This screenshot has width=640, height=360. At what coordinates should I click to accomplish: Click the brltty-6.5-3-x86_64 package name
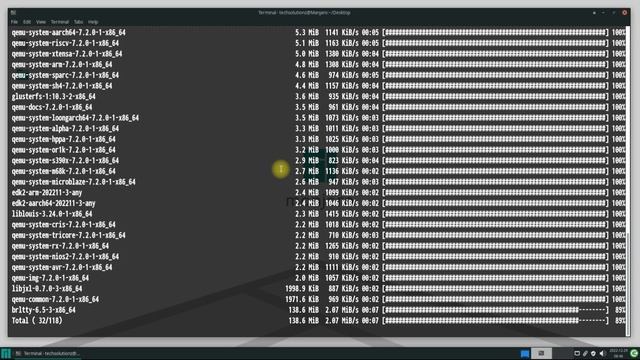(x=43, y=310)
